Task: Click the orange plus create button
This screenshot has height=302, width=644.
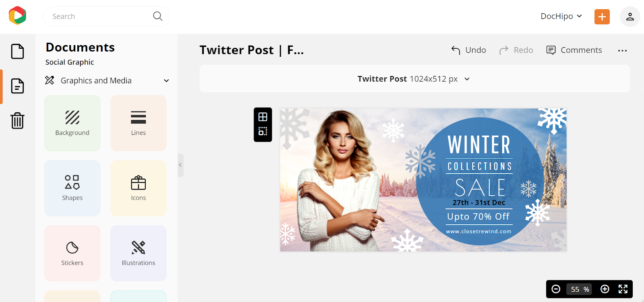Action: click(602, 17)
